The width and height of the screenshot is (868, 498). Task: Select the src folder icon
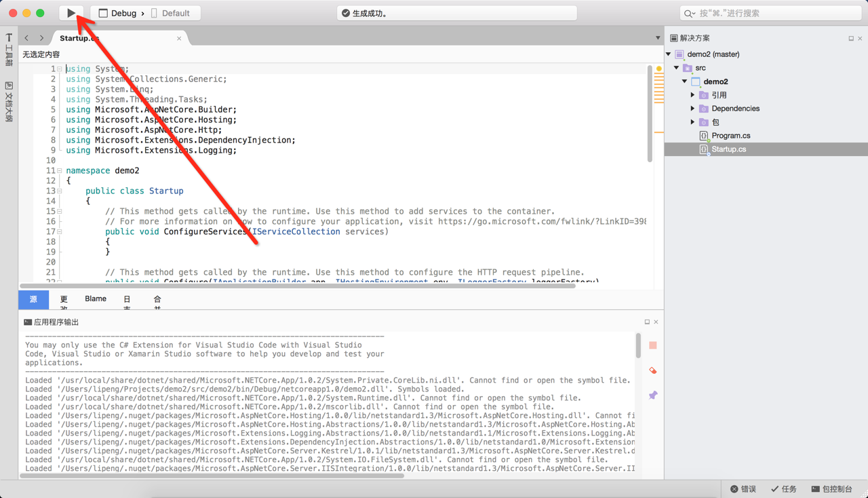tap(688, 68)
